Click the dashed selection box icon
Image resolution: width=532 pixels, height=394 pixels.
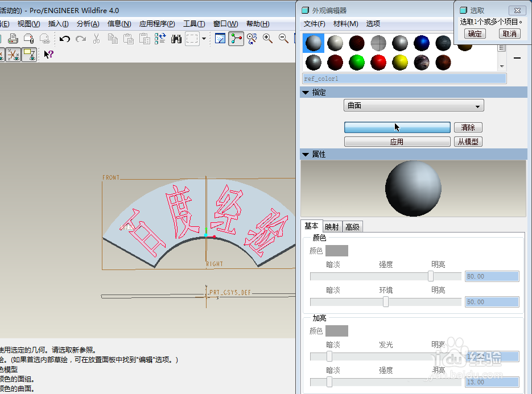(192, 39)
